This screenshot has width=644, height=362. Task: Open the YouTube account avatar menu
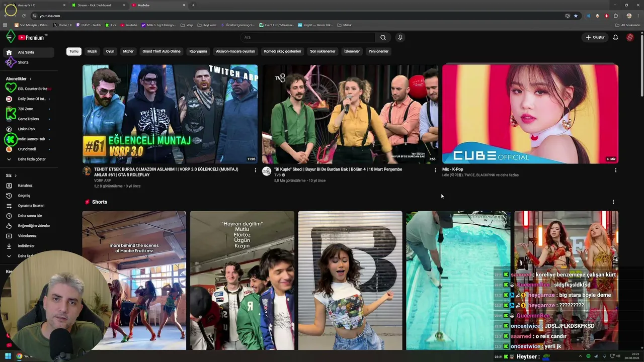coord(630,37)
